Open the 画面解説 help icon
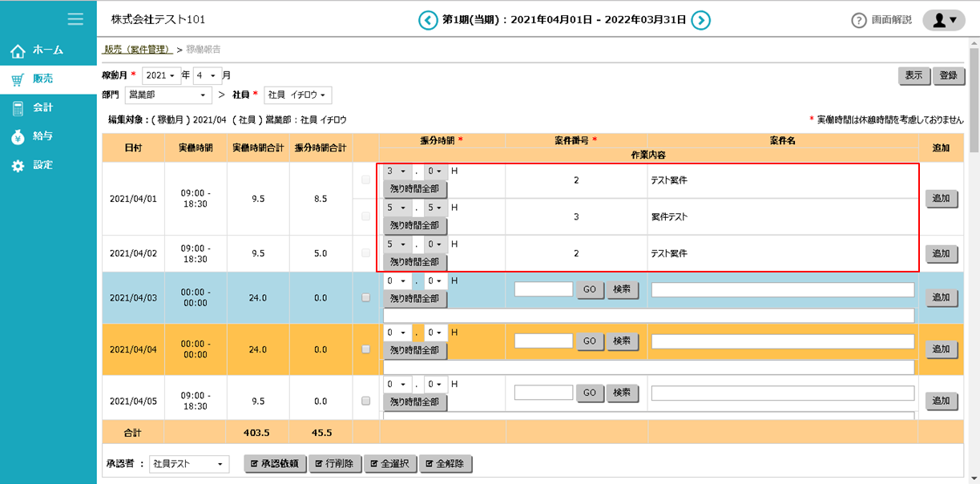The width and height of the screenshot is (980, 484). [x=859, y=20]
